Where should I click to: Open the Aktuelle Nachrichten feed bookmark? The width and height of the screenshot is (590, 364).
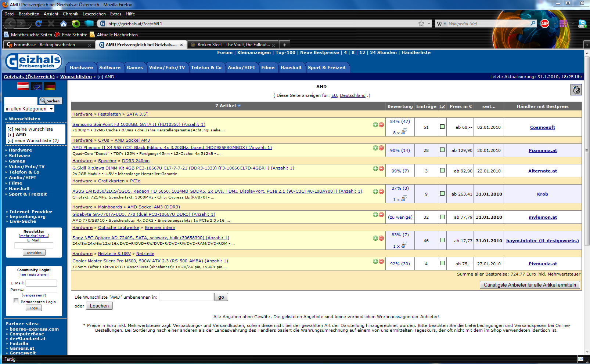[114, 34]
